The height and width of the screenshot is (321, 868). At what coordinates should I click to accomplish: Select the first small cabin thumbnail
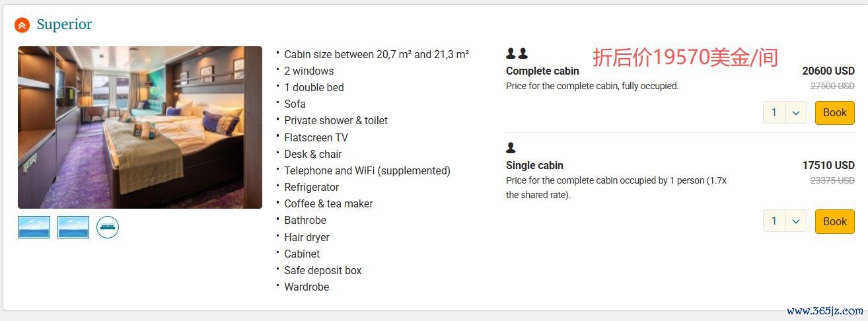tap(34, 227)
